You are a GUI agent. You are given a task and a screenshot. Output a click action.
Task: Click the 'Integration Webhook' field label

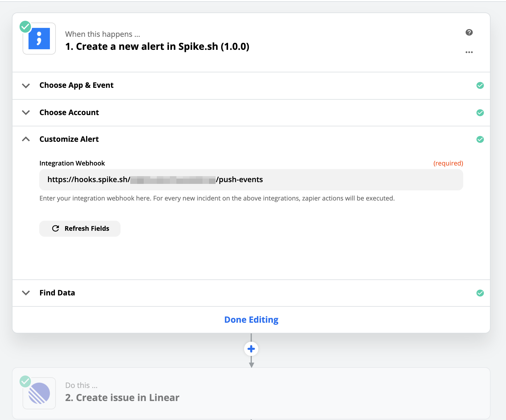coord(72,163)
